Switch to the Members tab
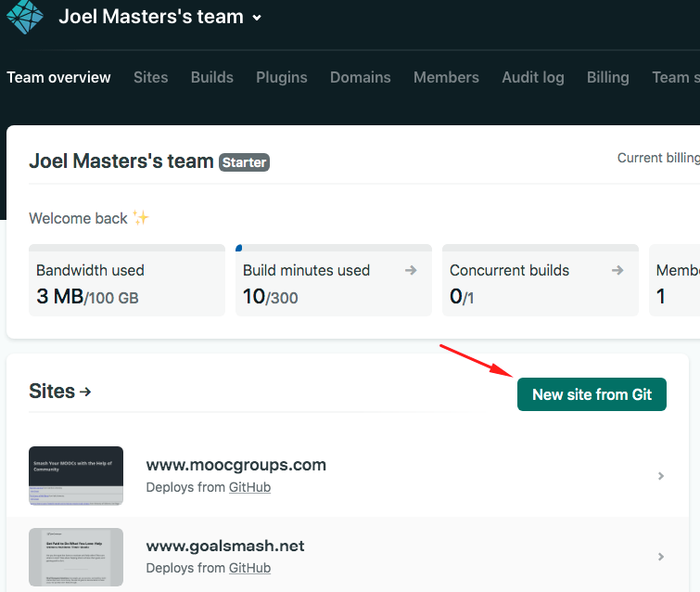Image resolution: width=700 pixels, height=592 pixels. pos(446,77)
